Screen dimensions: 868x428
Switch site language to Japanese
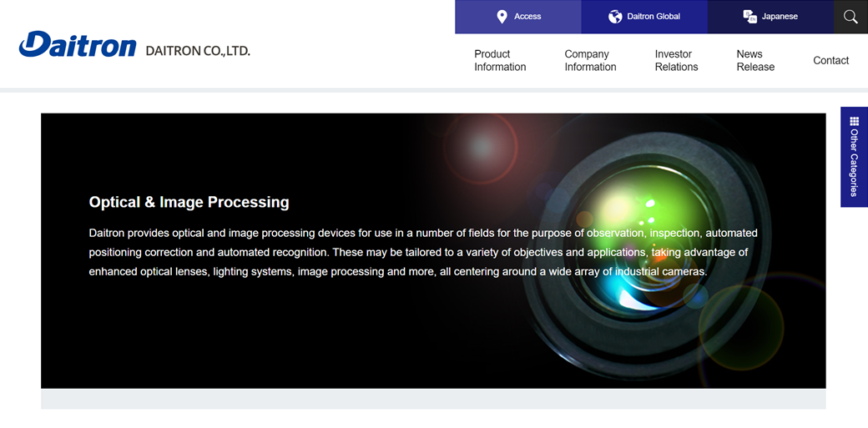click(x=770, y=17)
